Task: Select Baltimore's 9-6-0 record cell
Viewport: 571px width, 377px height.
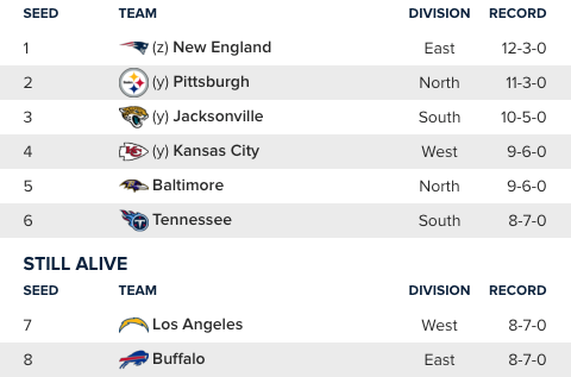Action: pyautogui.click(x=527, y=186)
